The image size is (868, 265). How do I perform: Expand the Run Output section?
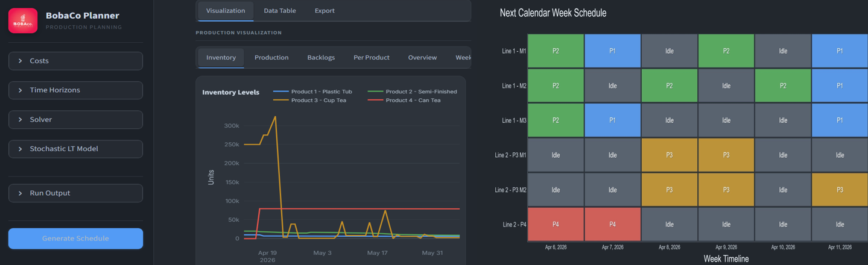coord(75,193)
